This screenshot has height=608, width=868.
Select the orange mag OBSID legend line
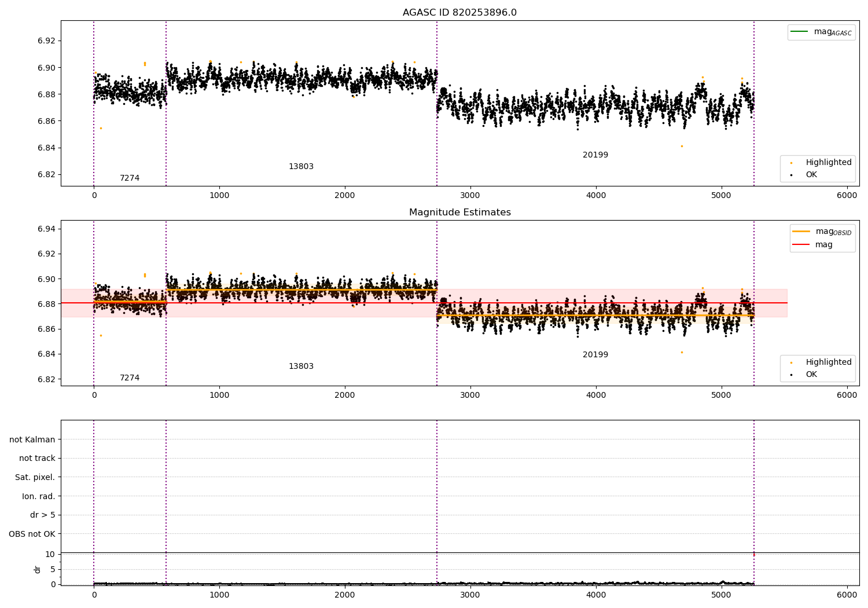point(801,231)
